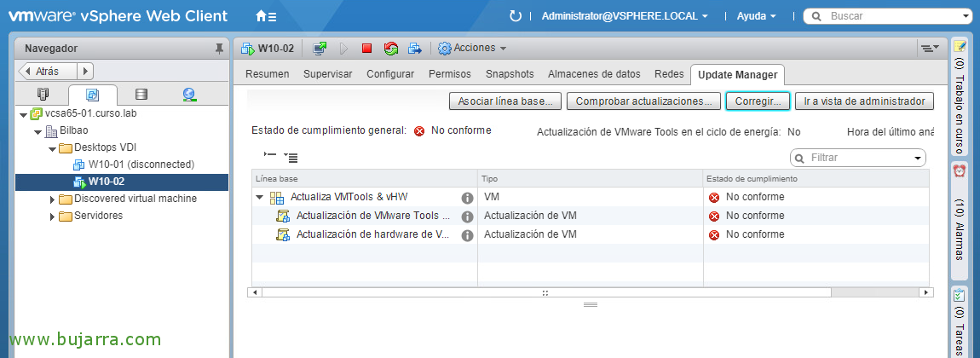The width and height of the screenshot is (980, 358).
Task: Open Trabajo en curso side panel
Action: tap(960, 98)
